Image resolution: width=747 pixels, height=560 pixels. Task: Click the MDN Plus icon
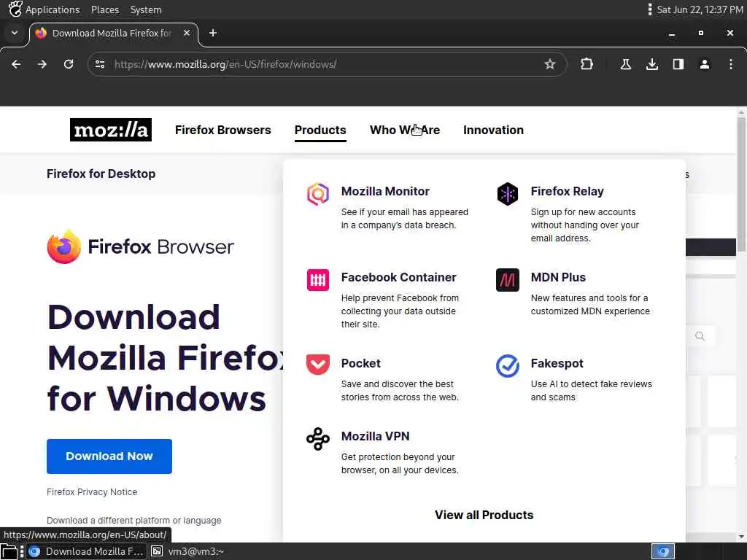508,280
